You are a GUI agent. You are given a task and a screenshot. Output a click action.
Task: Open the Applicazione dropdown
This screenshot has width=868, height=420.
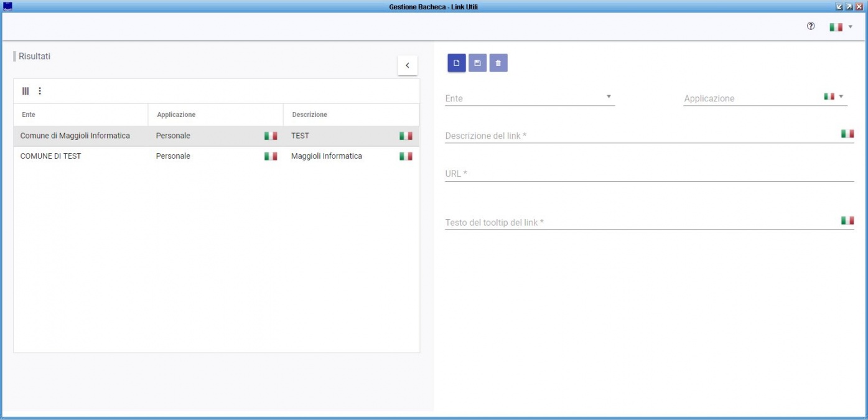click(x=765, y=98)
